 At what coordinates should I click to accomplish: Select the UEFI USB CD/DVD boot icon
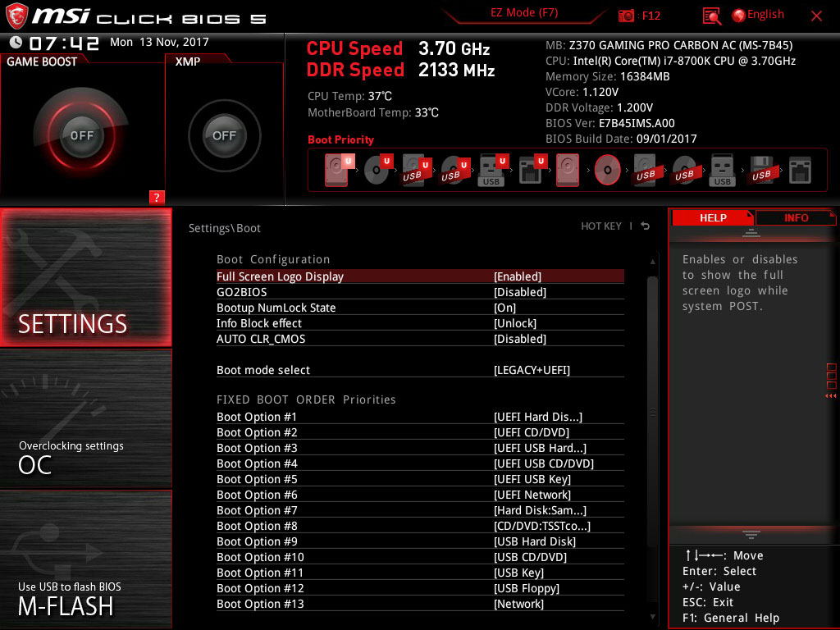[x=455, y=170]
